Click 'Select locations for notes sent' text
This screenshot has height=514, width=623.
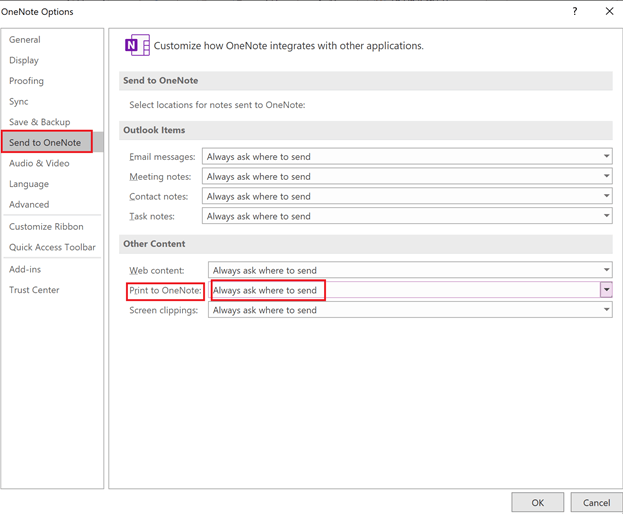point(217,105)
